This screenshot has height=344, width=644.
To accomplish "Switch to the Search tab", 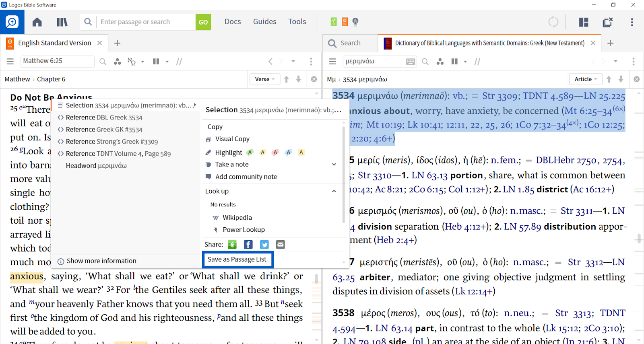I will pos(350,43).
